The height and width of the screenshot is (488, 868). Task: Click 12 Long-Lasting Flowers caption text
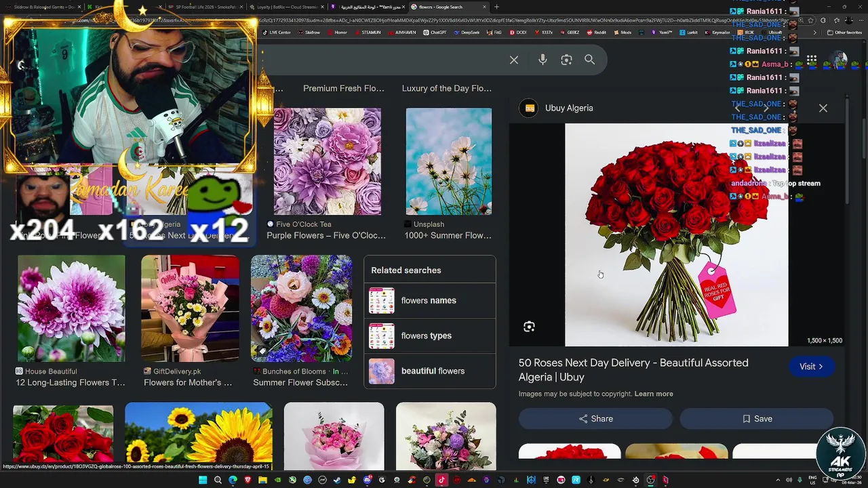click(71, 383)
